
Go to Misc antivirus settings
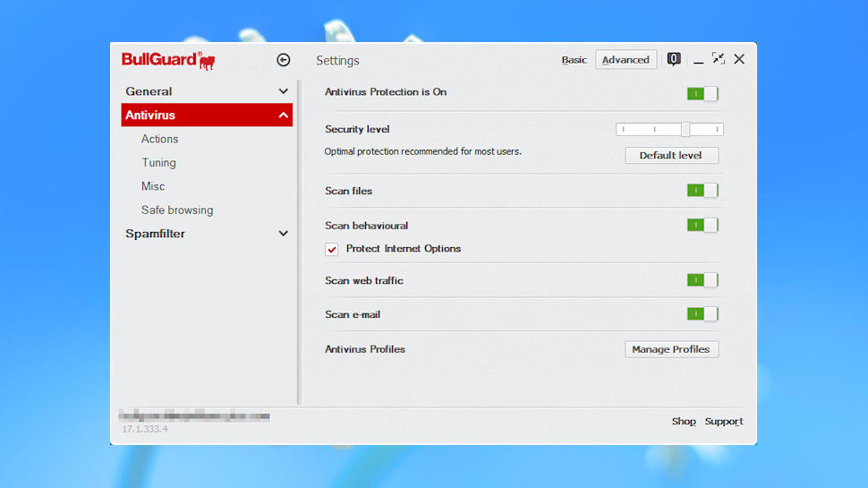tap(153, 186)
